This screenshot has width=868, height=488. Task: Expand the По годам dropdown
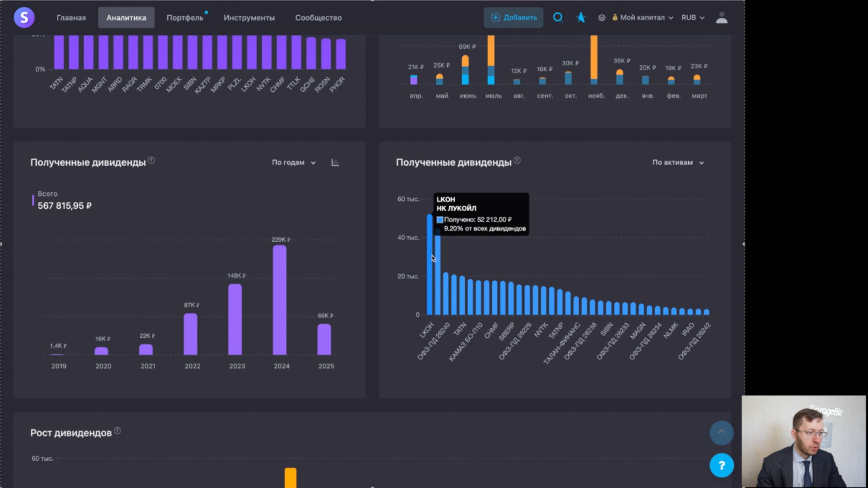(x=293, y=162)
